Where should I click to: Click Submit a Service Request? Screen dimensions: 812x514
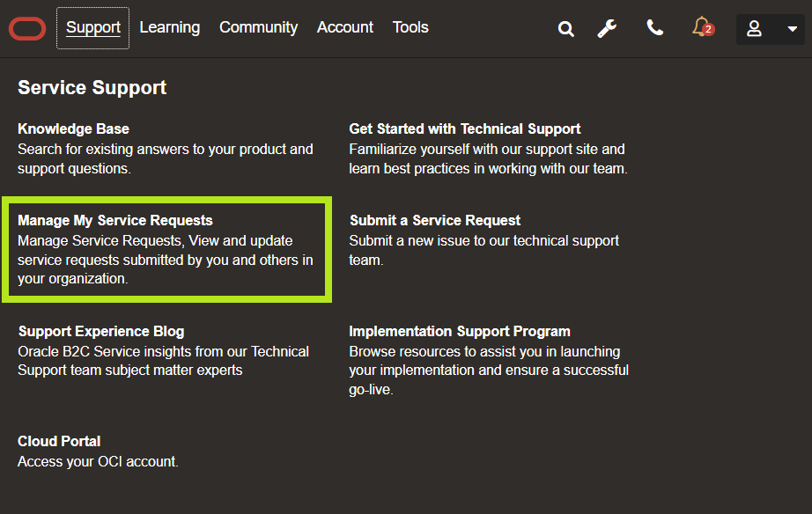pos(434,221)
